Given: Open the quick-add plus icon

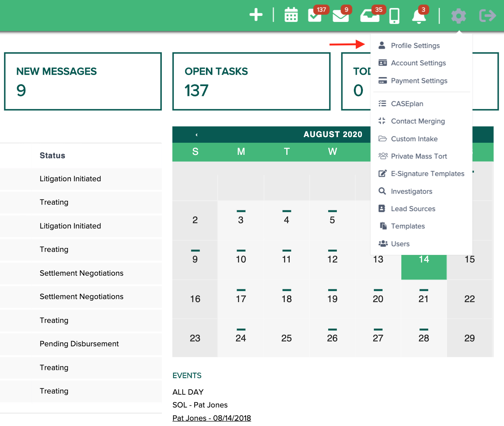Looking at the screenshot, I should (256, 15).
